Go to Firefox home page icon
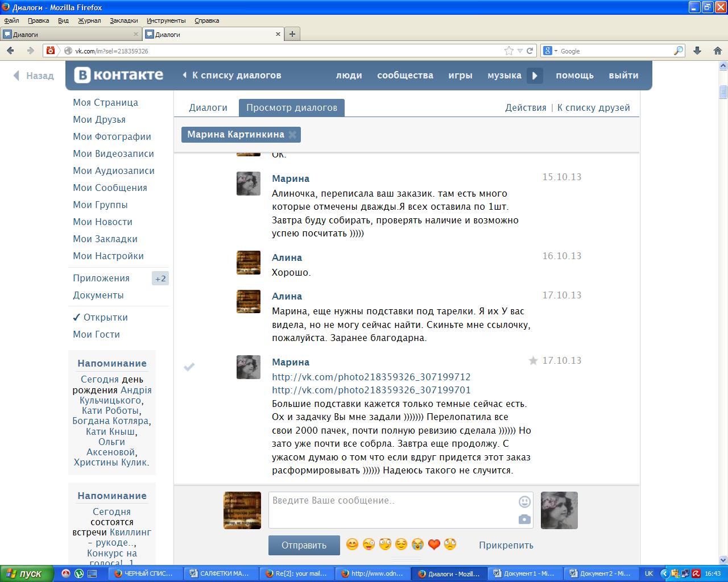The height and width of the screenshot is (582, 728). point(717,51)
